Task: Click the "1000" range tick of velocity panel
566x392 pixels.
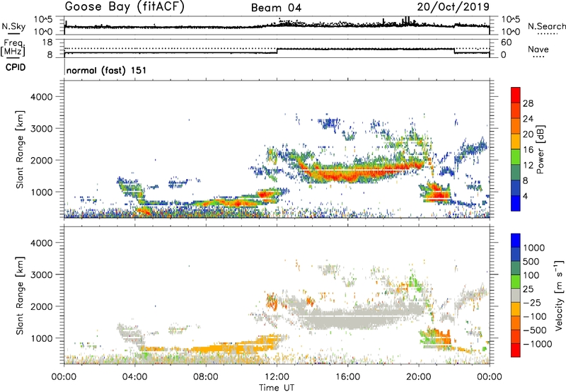Action: (x=41, y=338)
